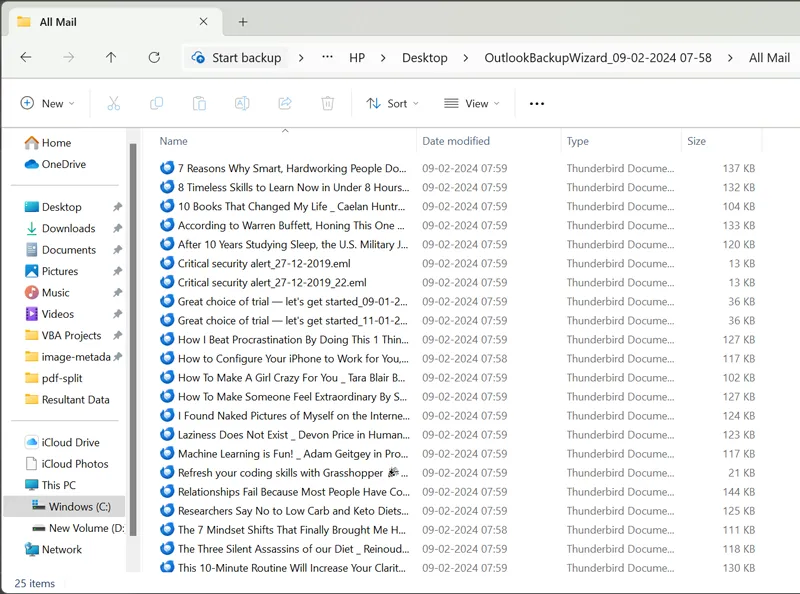Image resolution: width=800 pixels, height=594 pixels.
Task: Click the Rename icon in toolbar
Action: (x=242, y=103)
